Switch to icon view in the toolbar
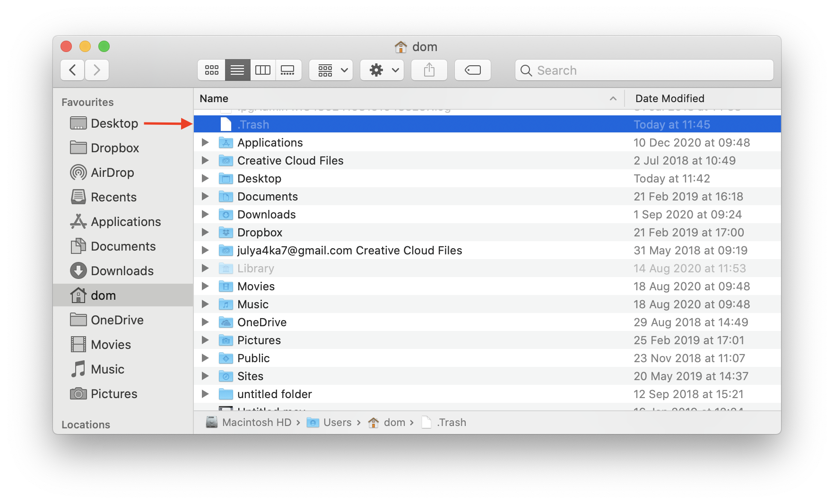This screenshot has height=504, width=834. point(211,70)
